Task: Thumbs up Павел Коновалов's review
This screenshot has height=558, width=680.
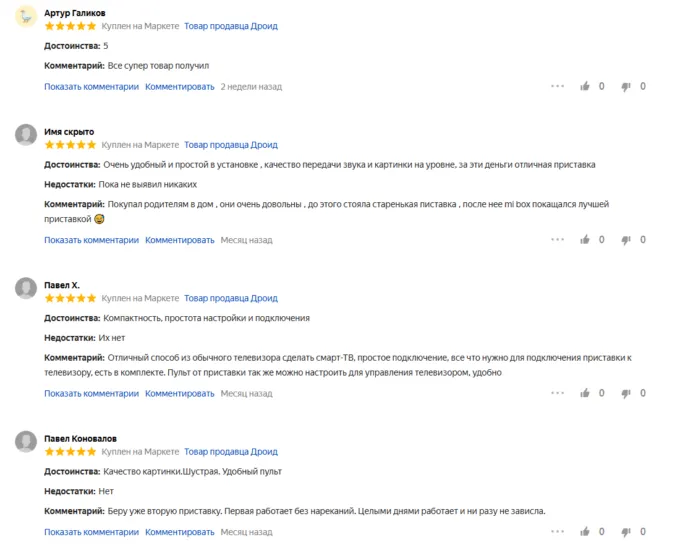Action: point(585,532)
